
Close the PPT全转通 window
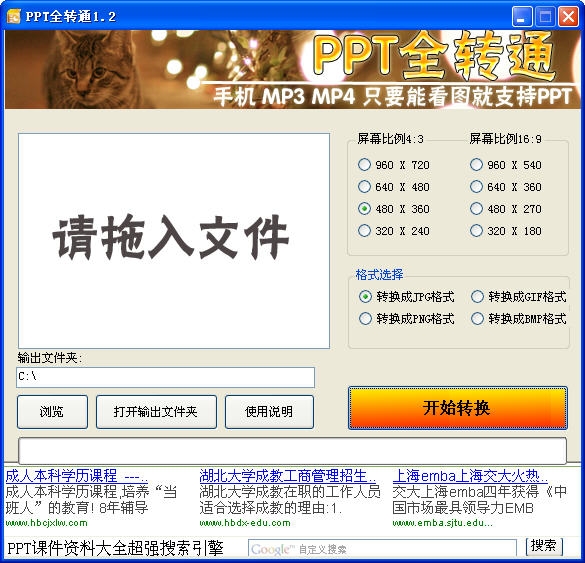568,17
